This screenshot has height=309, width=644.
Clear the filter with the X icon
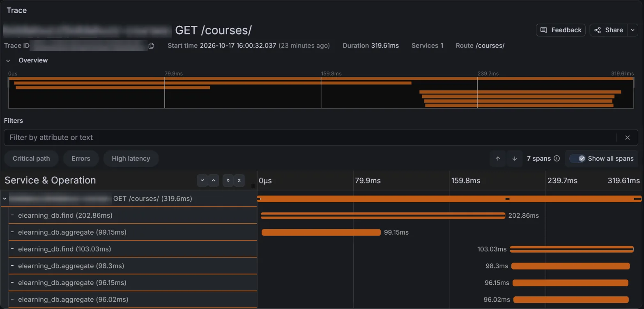[627, 138]
